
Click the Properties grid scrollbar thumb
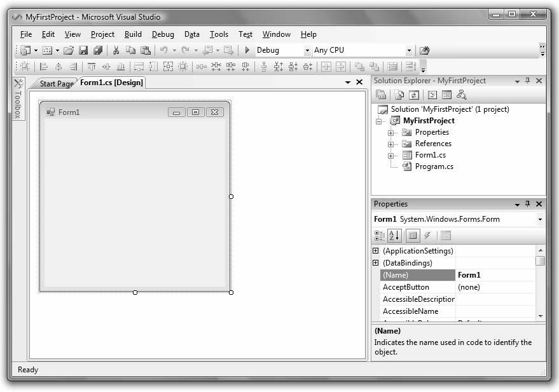point(541,261)
